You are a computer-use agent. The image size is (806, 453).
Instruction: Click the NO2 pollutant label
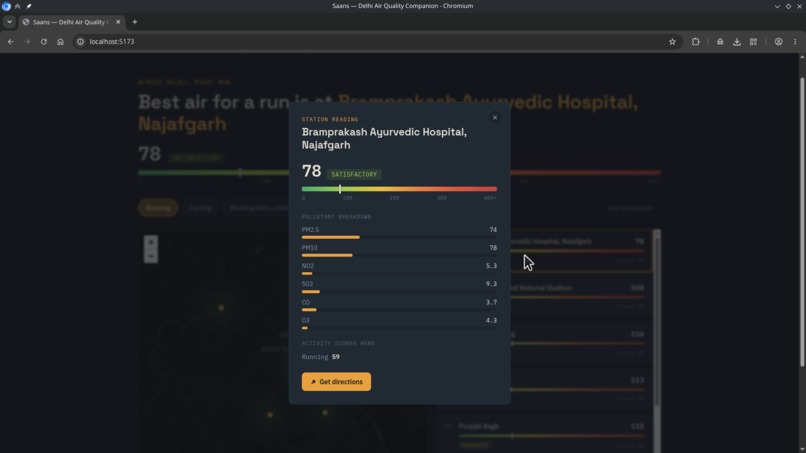click(x=307, y=266)
